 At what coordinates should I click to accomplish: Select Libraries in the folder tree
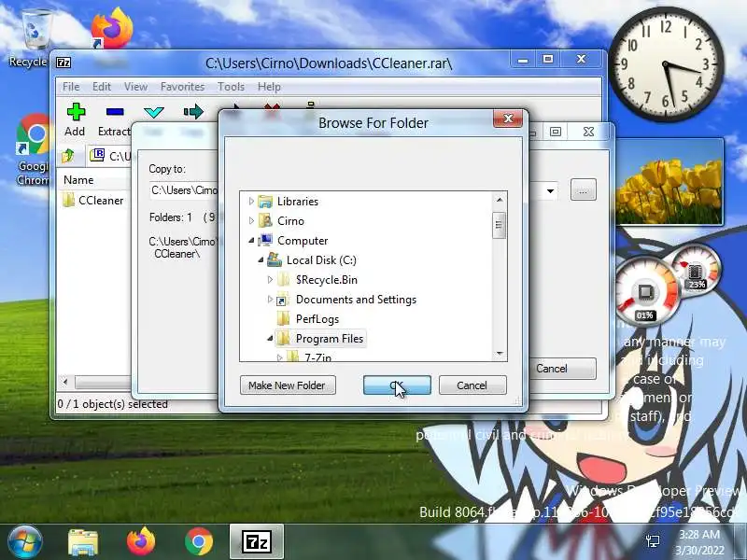(298, 202)
